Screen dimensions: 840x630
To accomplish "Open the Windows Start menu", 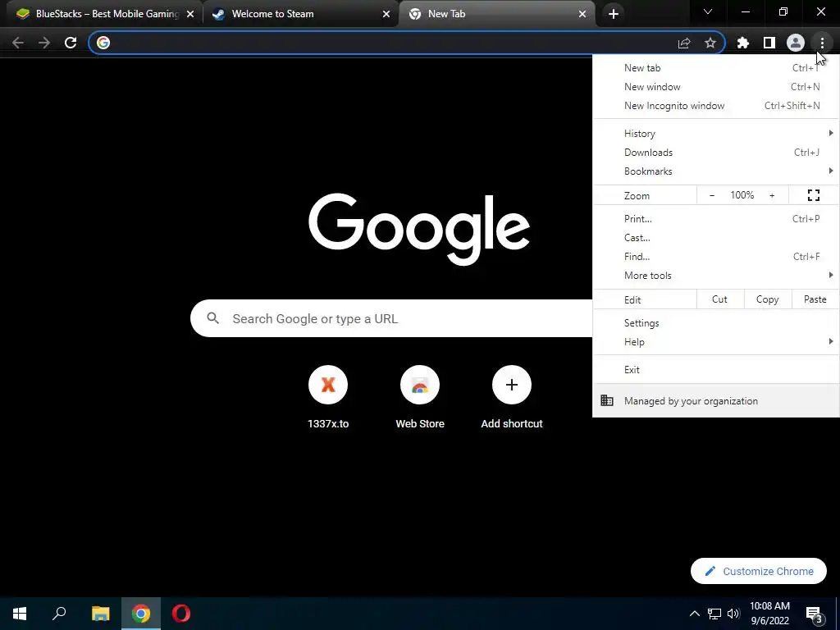I will pyautogui.click(x=20, y=614).
